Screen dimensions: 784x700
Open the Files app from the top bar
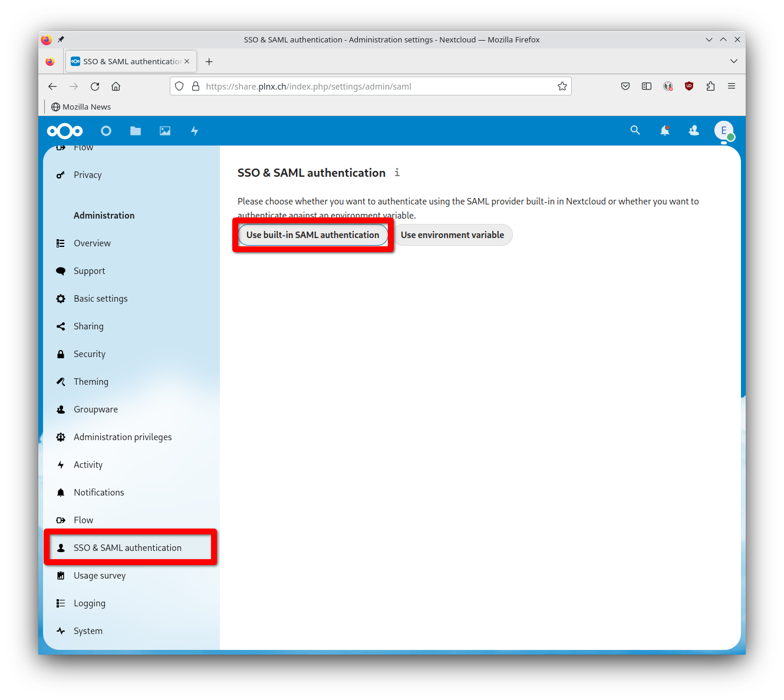coord(135,131)
